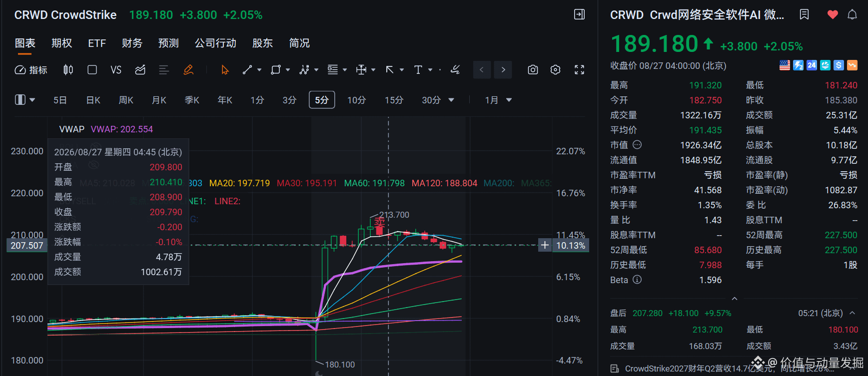The width and height of the screenshot is (868, 376).
Task: Switch the chart to fullscreen
Action: (579, 70)
